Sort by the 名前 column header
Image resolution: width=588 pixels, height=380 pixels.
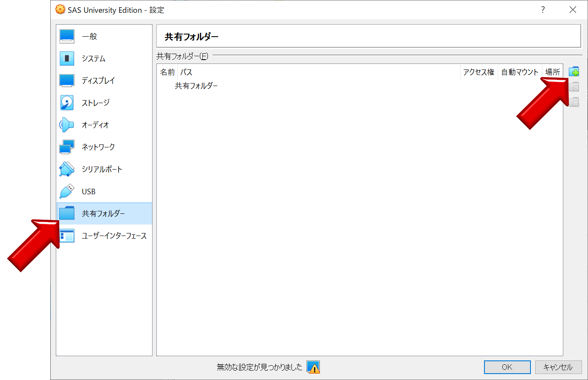pos(167,72)
